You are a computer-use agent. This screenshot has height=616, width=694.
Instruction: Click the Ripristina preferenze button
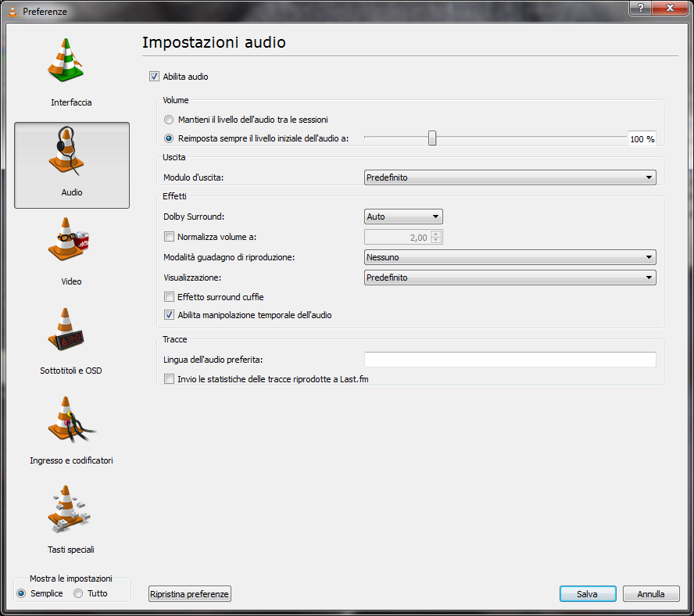(190, 594)
